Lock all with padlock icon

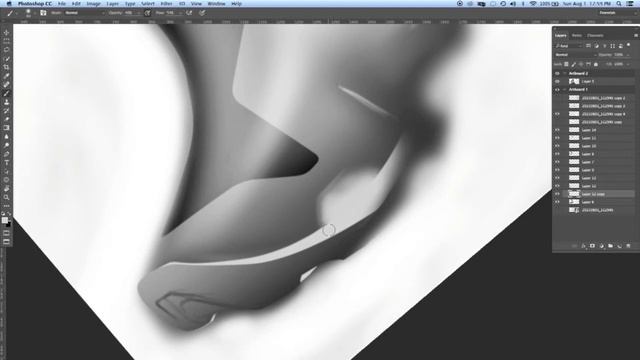point(596,64)
